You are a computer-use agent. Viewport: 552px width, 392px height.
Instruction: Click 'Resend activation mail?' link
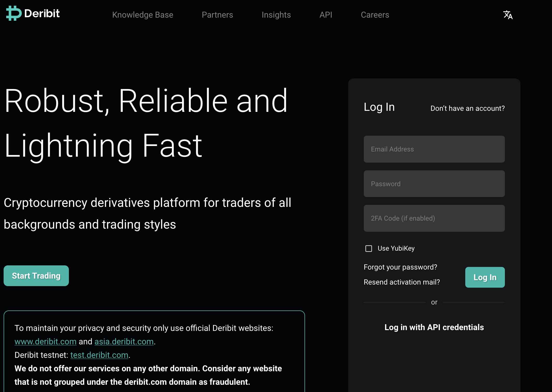coord(402,282)
